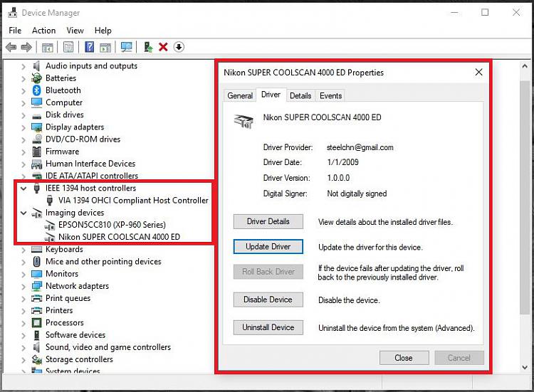This screenshot has width=534, height=392.
Task: Click the Computer category icon
Action: click(36, 102)
